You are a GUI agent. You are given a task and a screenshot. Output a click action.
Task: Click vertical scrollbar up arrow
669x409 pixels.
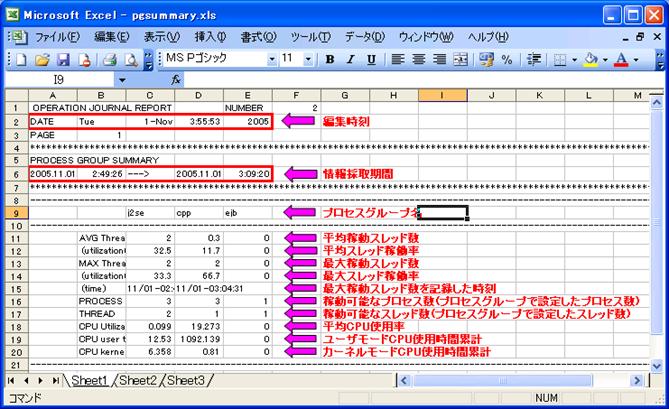pos(656,102)
